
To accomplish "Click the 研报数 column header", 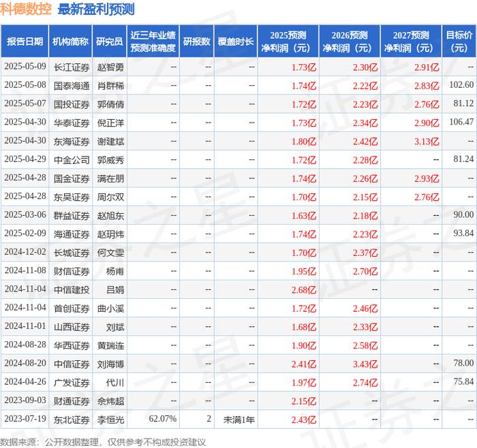I will (x=196, y=42).
